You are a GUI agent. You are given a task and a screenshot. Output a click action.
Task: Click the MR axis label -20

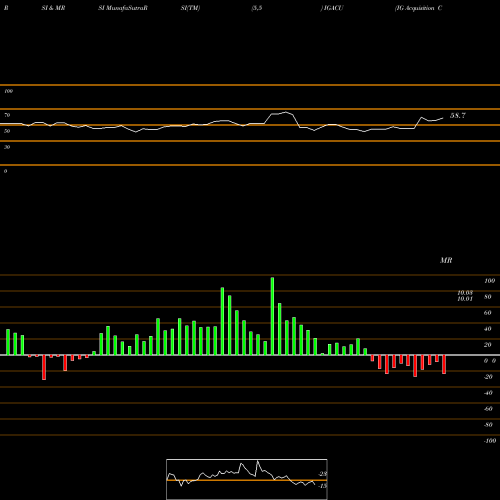[x=488, y=377]
